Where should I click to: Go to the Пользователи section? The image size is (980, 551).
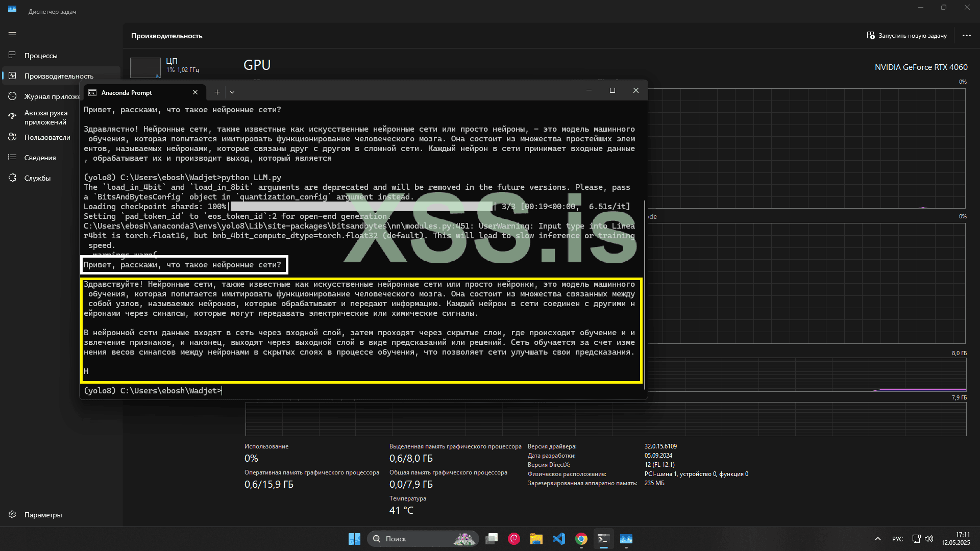click(47, 137)
